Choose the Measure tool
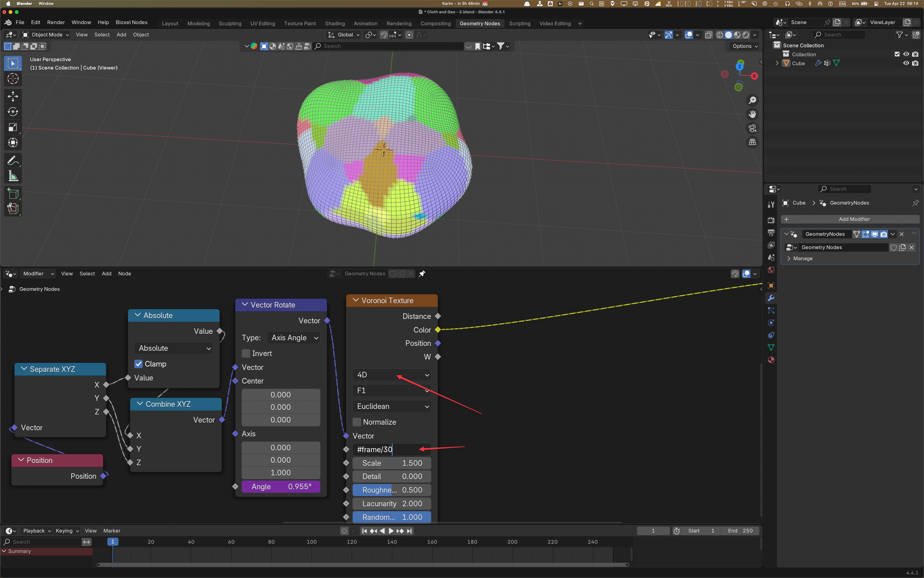 (x=13, y=176)
